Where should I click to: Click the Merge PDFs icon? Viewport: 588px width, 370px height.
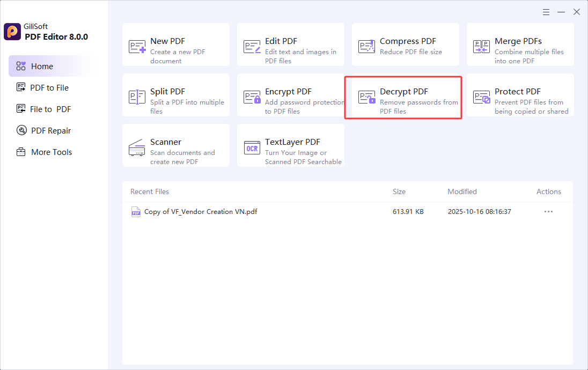point(482,47)
